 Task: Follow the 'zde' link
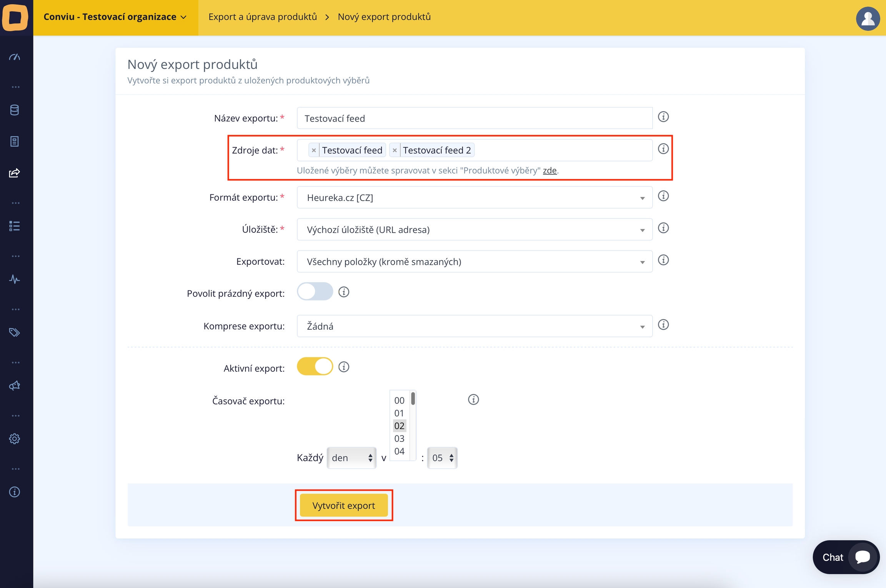[x=550, y=171]
